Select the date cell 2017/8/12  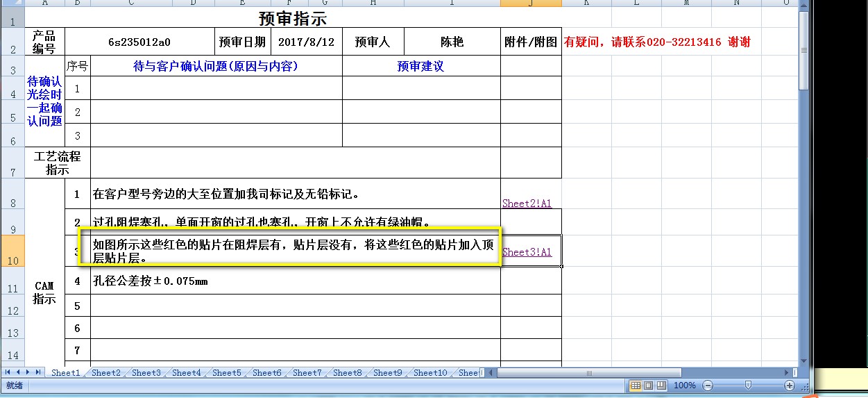pyautogui.click(x=306, y=42)
